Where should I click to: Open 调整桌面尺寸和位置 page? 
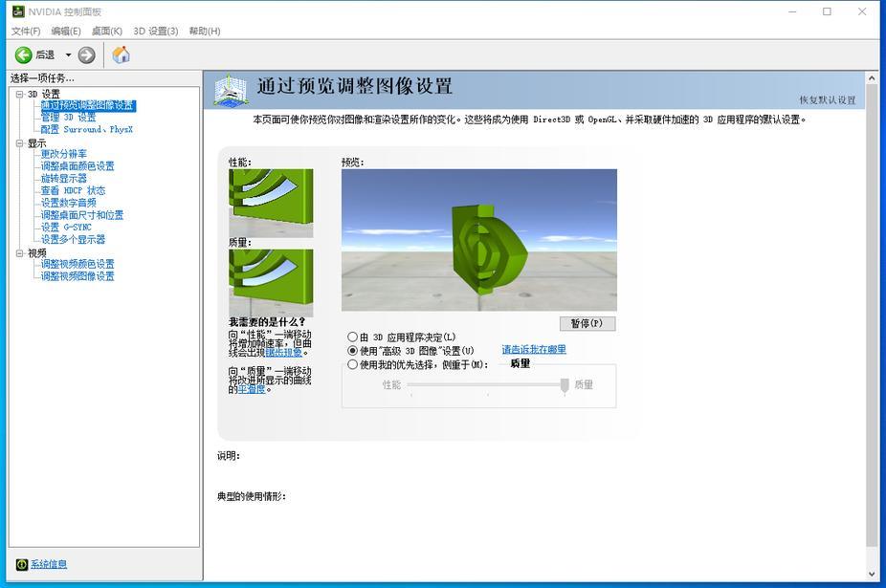(82, 215)
